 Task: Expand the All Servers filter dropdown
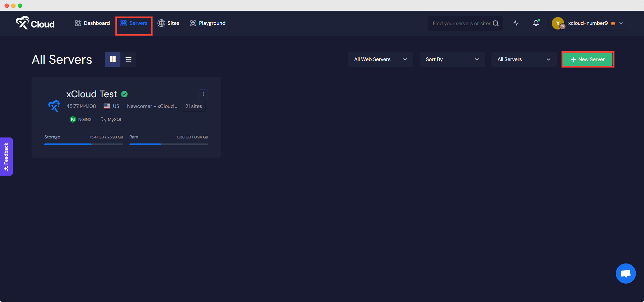[524, 59]
